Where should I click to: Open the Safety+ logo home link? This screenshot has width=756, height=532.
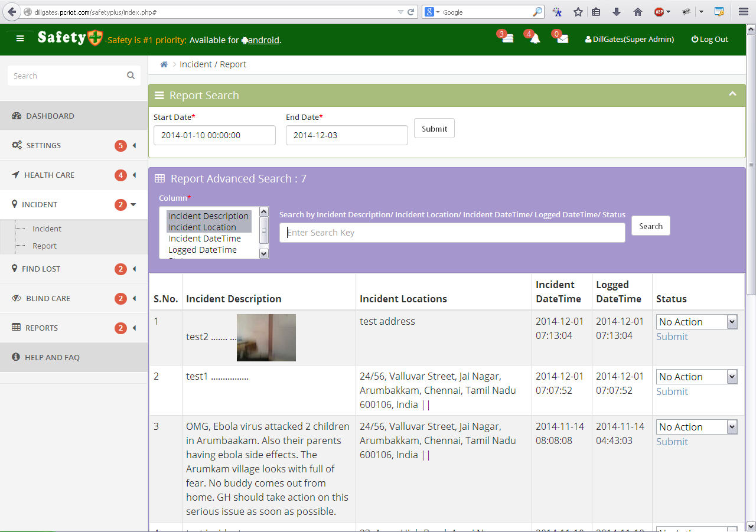click(70, 38)
